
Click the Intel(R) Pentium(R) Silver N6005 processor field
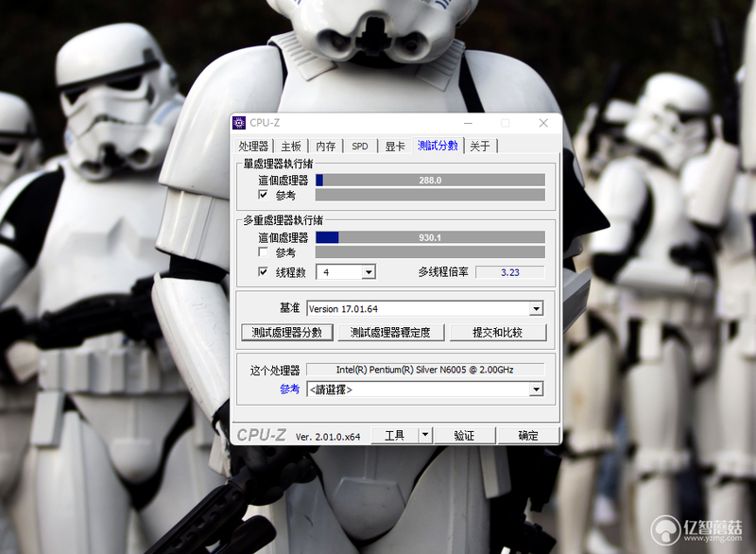tap(425, 370)
